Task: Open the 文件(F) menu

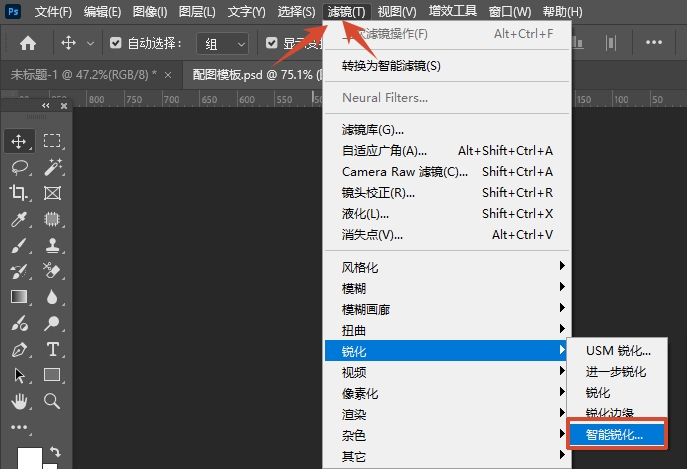Action: [x=53, y=11]
